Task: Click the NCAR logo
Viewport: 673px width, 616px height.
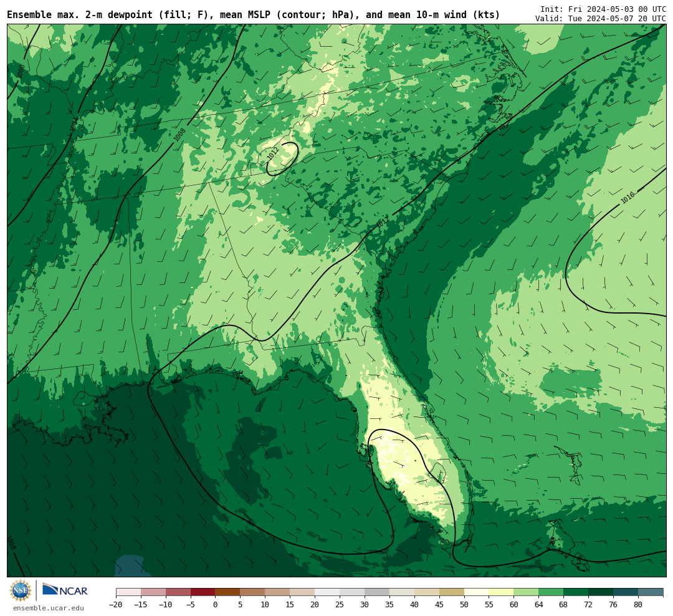Action: click(x=65, y=590)
